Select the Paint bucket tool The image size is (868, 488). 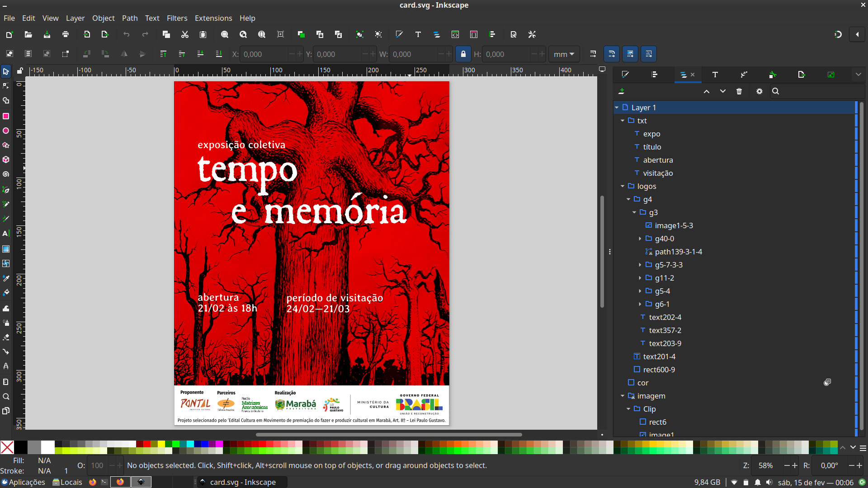coord(6,292)
